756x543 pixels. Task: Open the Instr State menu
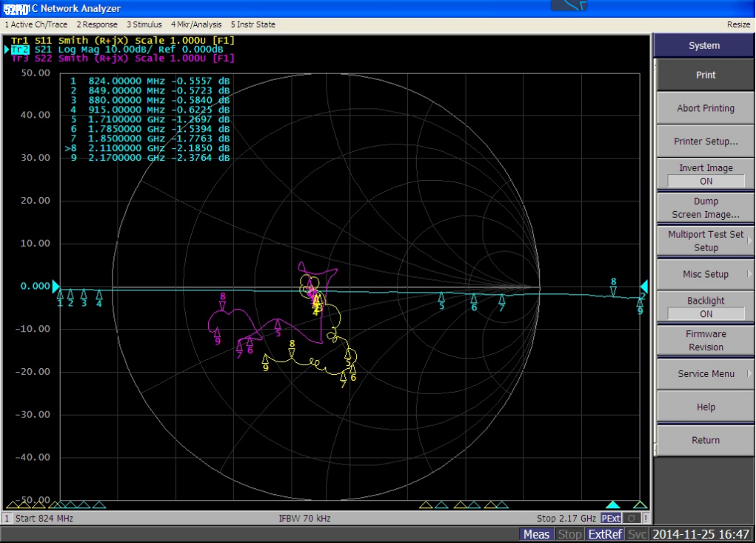click(253, 24)
